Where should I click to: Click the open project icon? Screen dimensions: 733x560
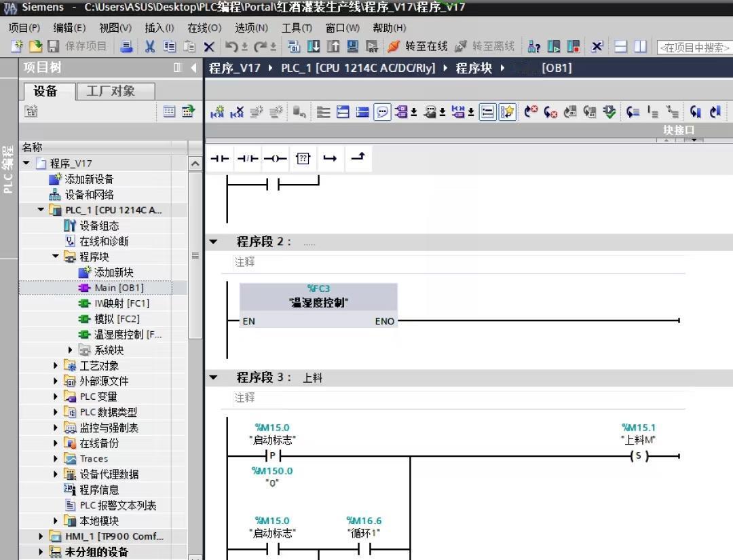[35, 45]
